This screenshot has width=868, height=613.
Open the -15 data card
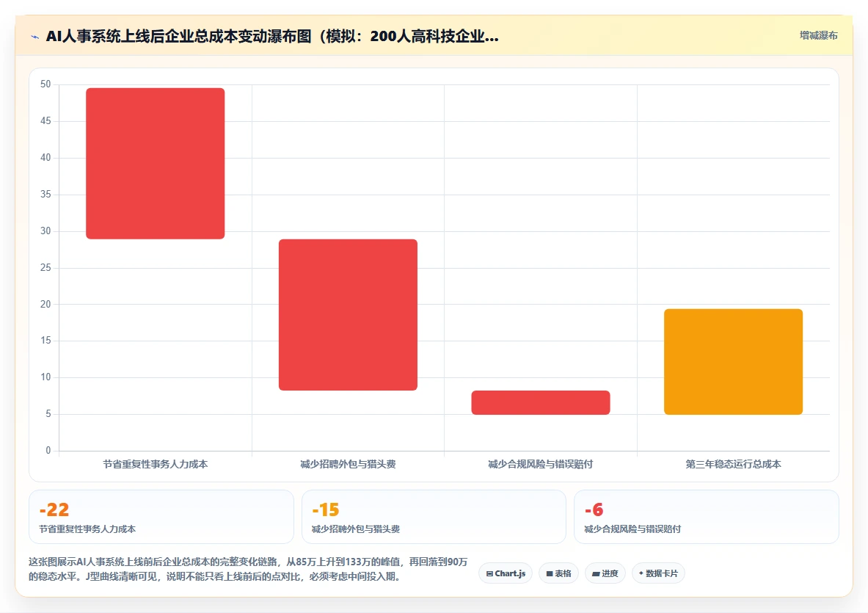point(434,517)
